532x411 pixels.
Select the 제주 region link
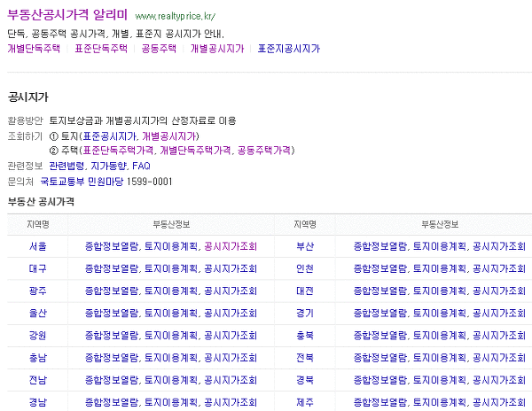point(305,402)
